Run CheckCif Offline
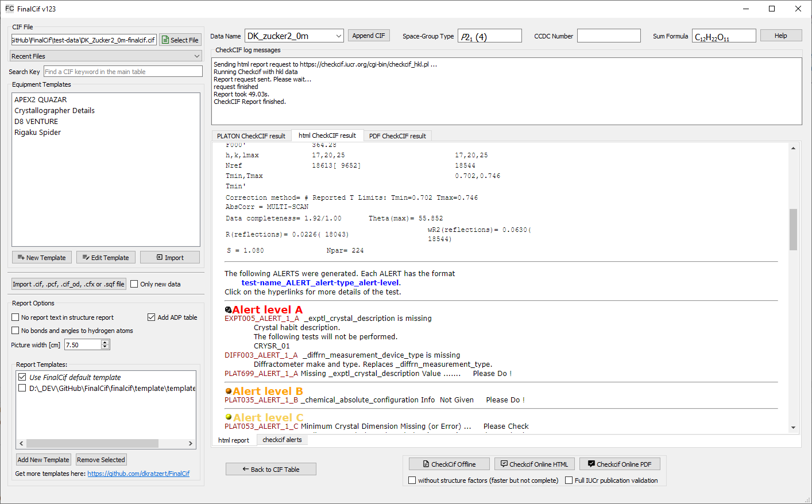Viewport: 812px width, 504px height. click(449, 464)
